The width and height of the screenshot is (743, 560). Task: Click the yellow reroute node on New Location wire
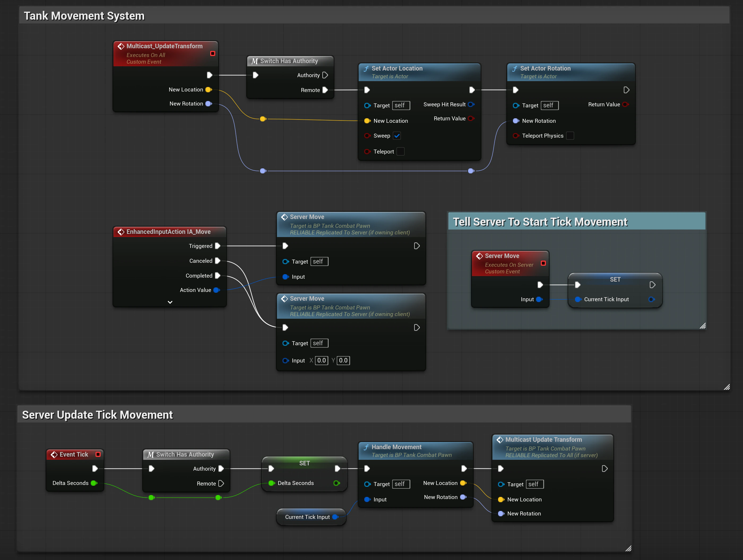[x=263, y=119]
